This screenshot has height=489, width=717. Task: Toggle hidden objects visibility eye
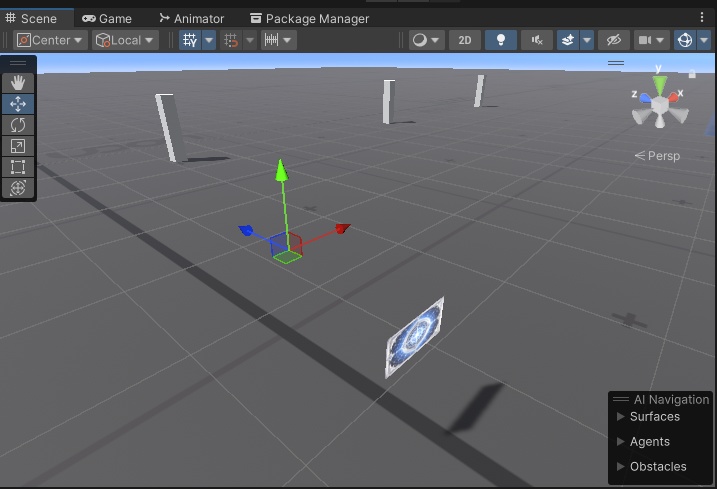[x=614, y=40]
